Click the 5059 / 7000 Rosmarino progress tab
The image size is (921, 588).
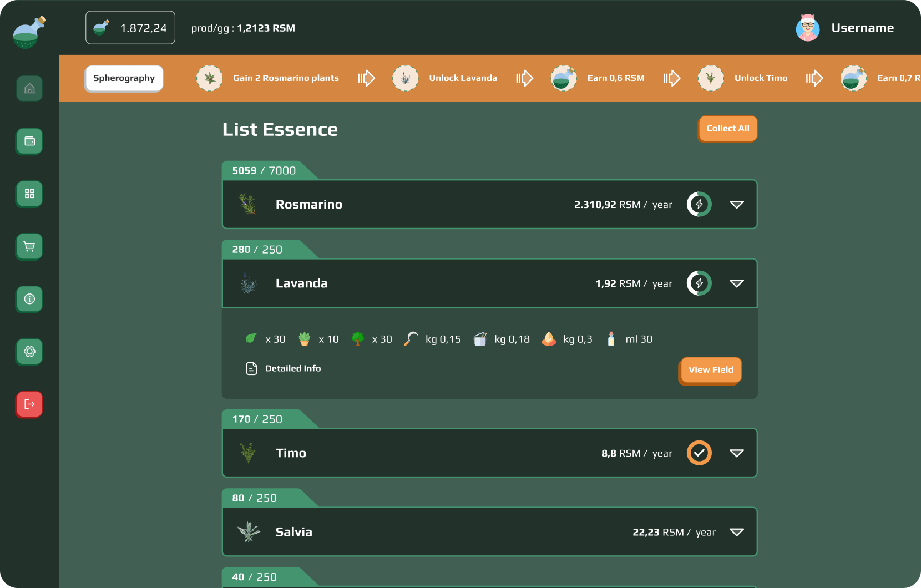[x=264, y=171]
